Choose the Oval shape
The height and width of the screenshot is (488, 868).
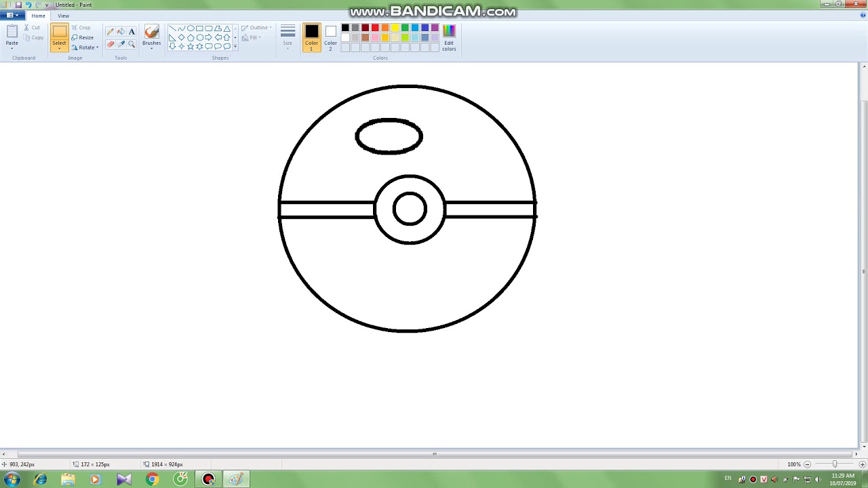191,28
